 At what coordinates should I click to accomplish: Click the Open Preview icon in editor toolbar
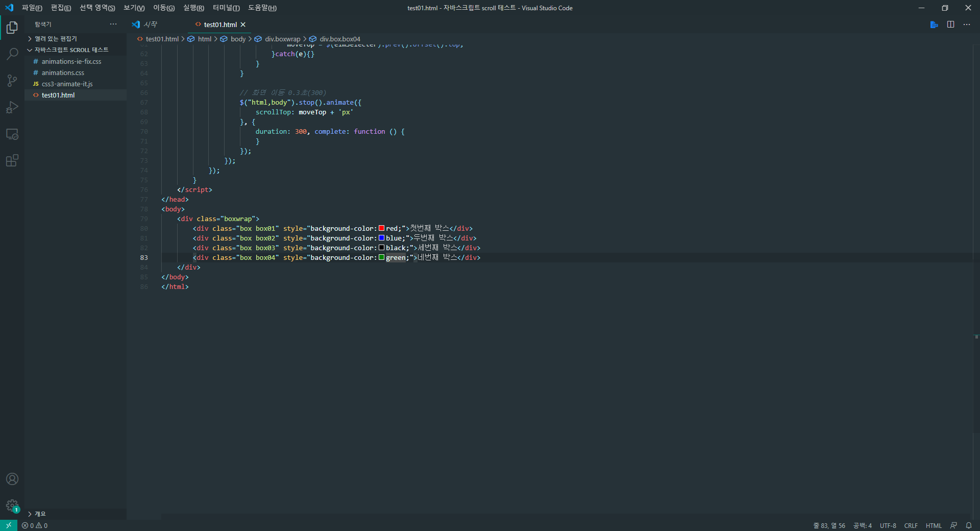pyautogui.click(x=934, y=25)
